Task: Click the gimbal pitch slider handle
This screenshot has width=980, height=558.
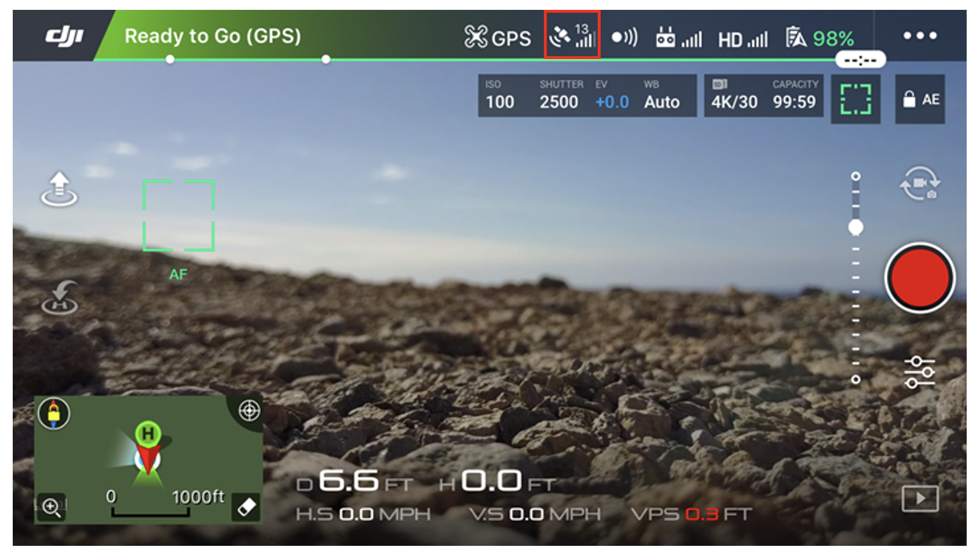Action: [855, 227]
